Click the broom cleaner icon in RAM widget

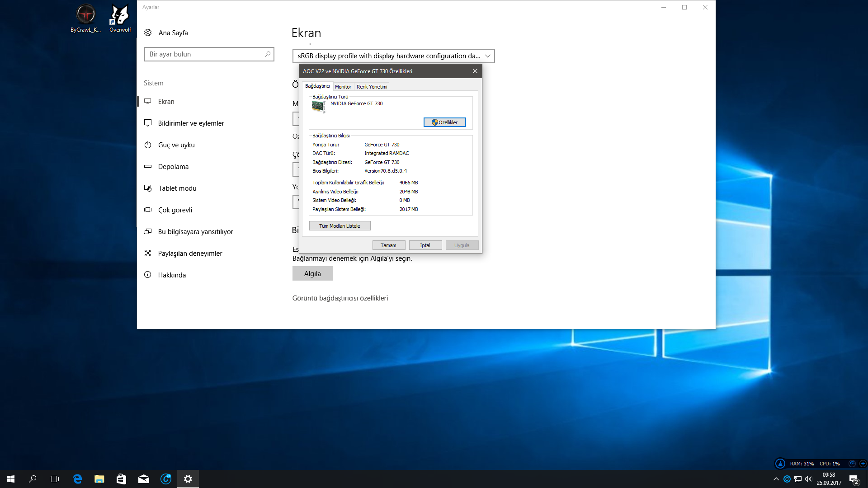click(x=780, y=464)
